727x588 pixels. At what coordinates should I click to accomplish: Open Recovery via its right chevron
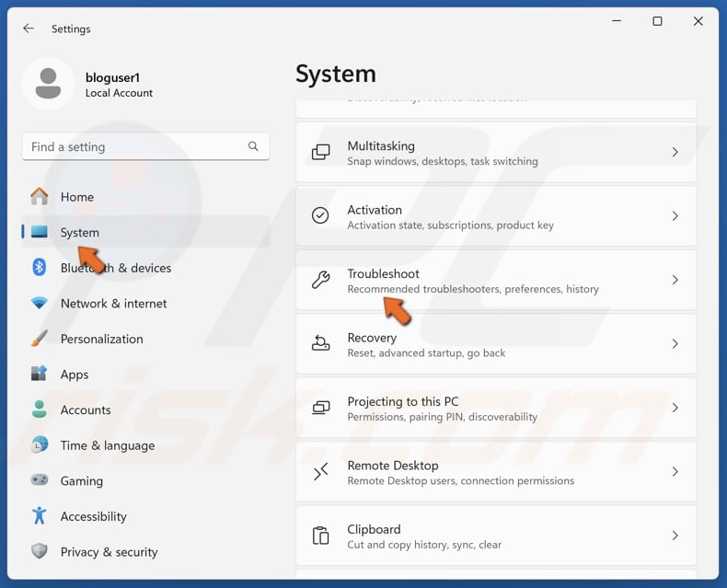point(675,344)
